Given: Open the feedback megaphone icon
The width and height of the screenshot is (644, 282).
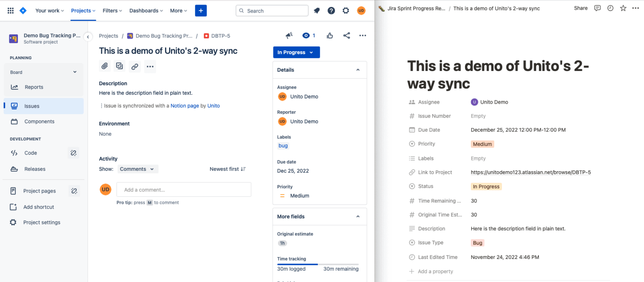Looking at the screenshot, I should (x=288, y=36).
